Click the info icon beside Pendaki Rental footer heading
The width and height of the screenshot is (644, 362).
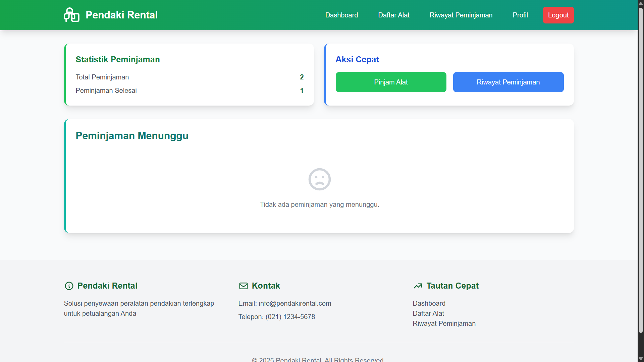coord(68,286)
